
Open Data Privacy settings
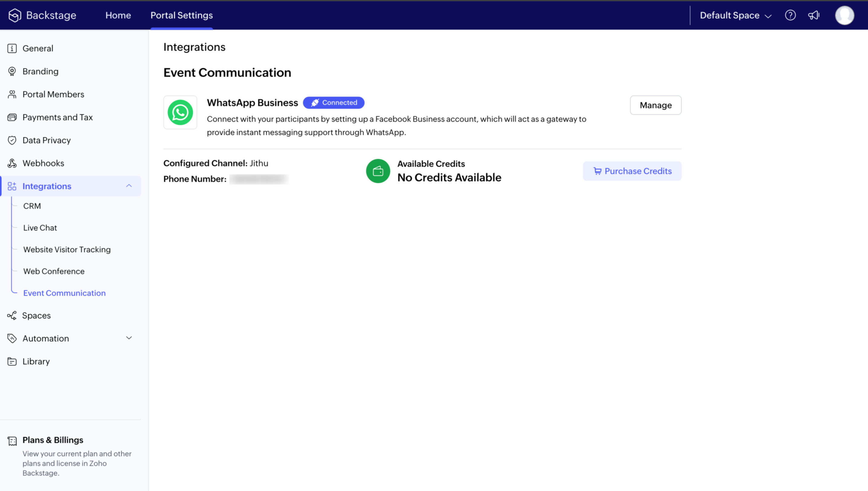pyautogui.click(x=47, y=140)
